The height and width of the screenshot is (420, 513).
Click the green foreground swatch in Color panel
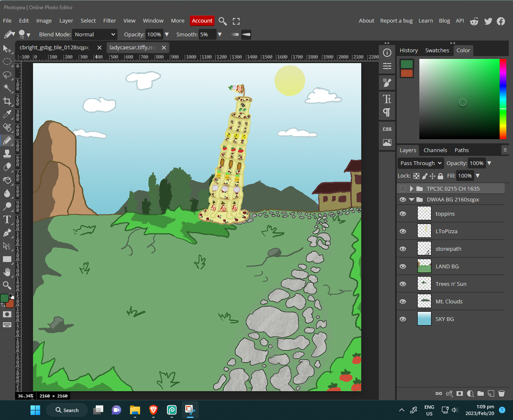coord(407,64)
